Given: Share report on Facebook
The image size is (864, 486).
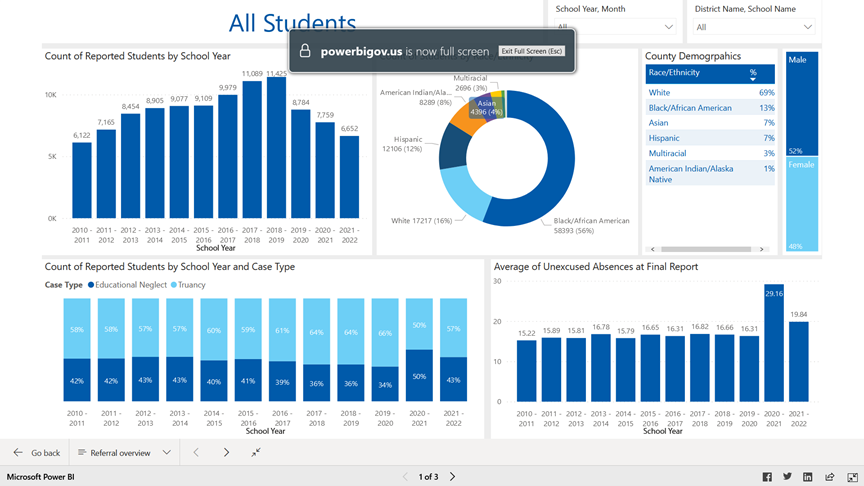Looking at the screenshot, I should pos(767,477).
